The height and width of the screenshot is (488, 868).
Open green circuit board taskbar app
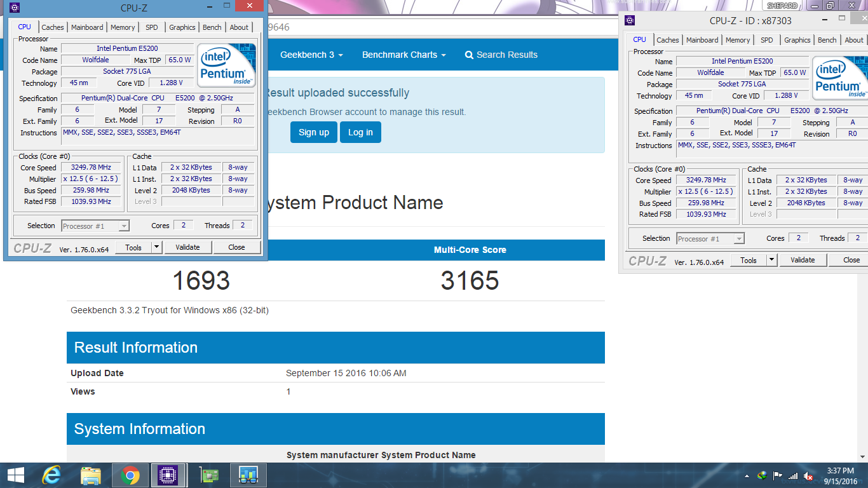(209, 475)
